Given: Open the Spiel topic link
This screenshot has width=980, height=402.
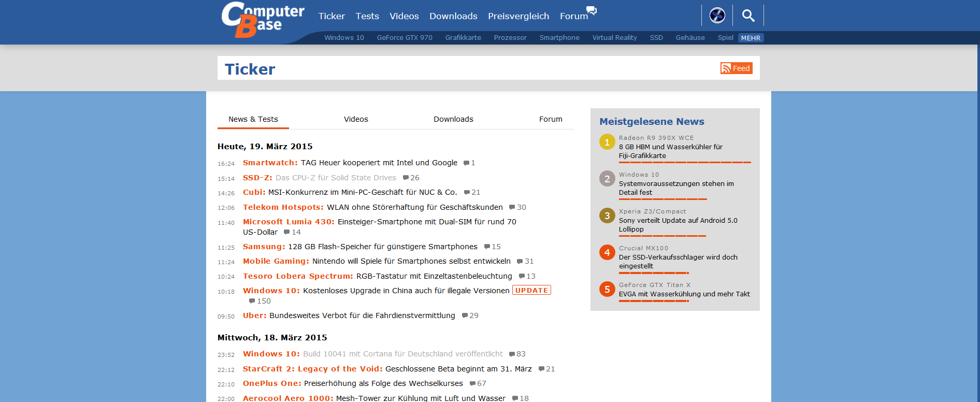Looking at the screenshot, I should coord(725,38).
